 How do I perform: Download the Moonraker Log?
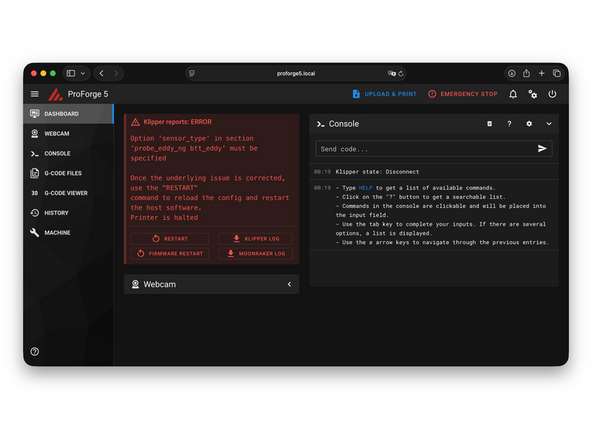pos(256,253)
